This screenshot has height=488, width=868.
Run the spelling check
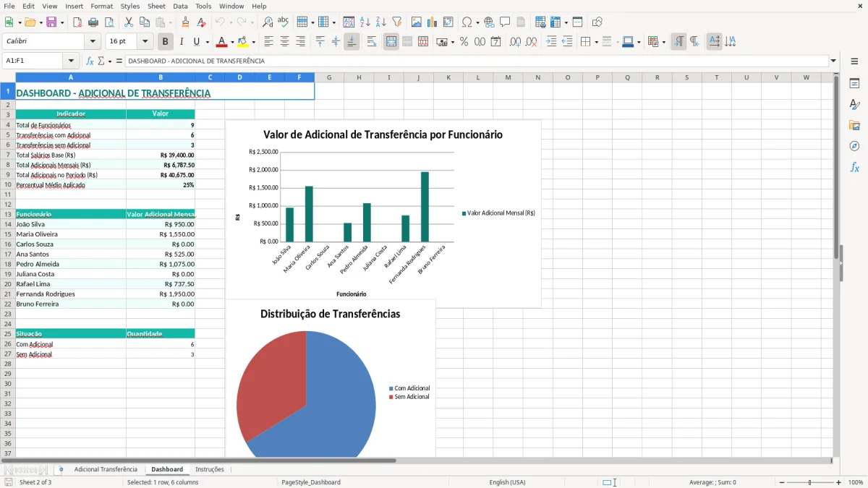[x=284, y=22]
